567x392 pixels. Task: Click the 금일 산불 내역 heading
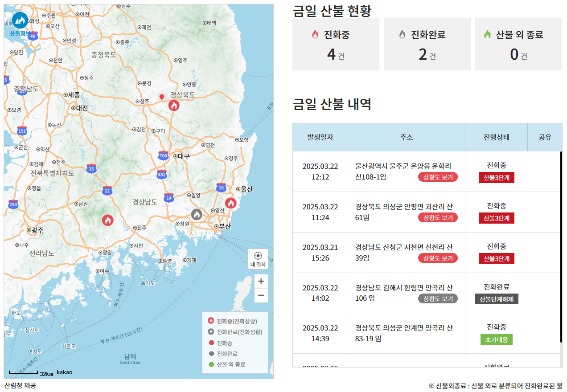click(332, 104)
